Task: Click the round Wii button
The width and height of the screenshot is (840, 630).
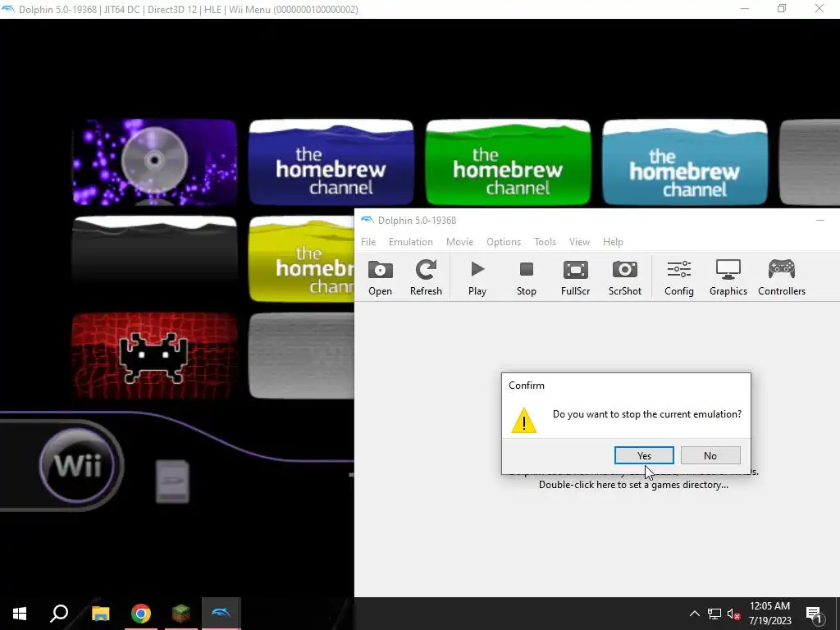Action: (x=78, y=465)
